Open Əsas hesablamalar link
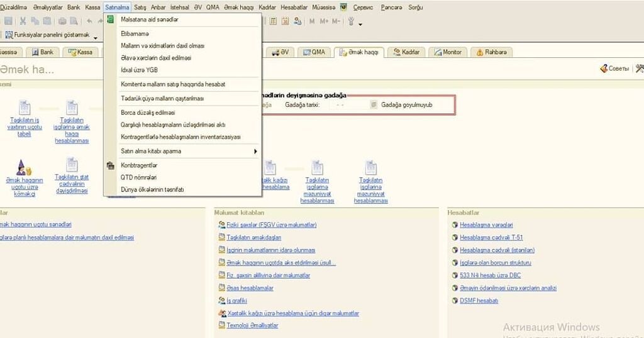This screenshot has height=338, width=644. (250, 288)
